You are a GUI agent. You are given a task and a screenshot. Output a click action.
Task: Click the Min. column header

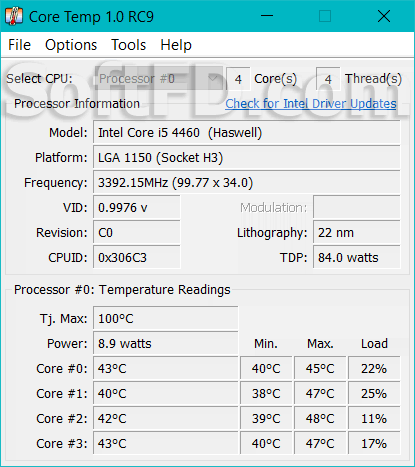(x=266, y=344)
